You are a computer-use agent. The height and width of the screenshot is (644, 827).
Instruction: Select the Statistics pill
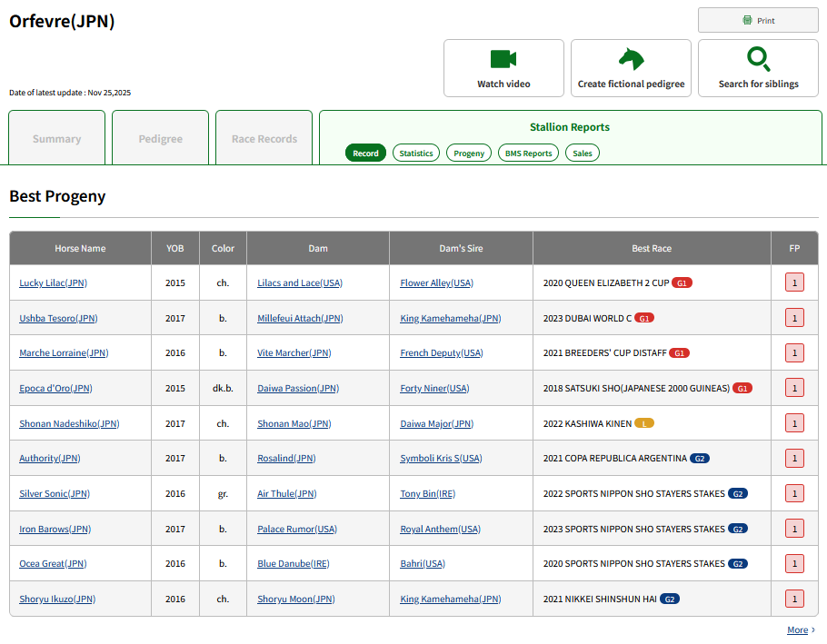(x=416, y=153)
